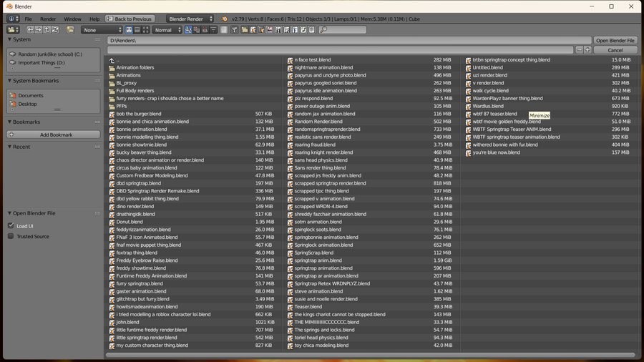Click the font files filter icon
Viewport: 644px width, 362px height.
coord(295,30)
